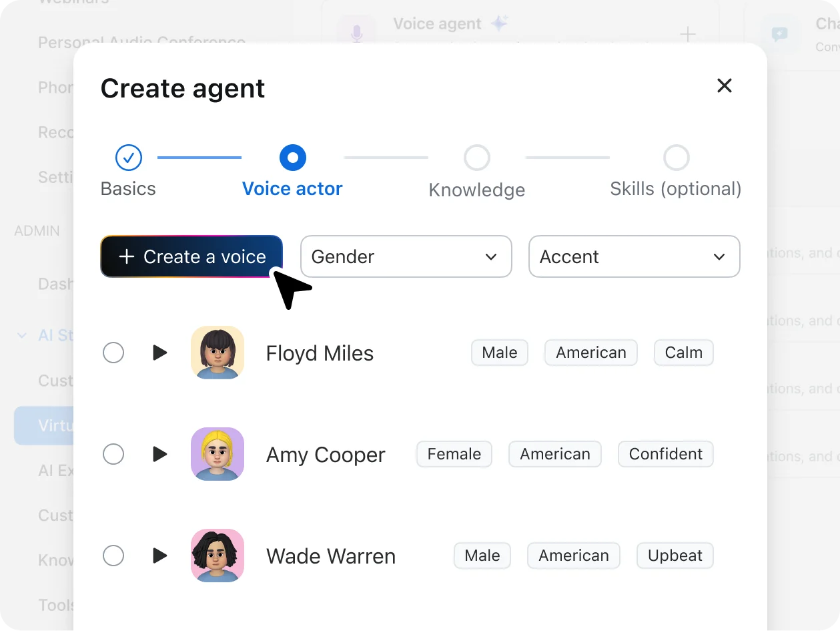The image size is (840, 631).
Task: Play Floyd Miles voice sample
Action: 159,353
